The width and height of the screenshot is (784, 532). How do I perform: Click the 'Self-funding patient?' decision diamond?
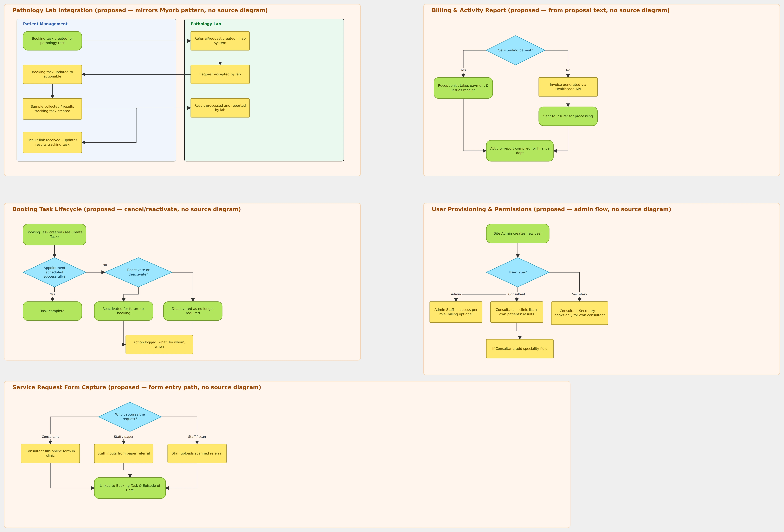(516, 50)
